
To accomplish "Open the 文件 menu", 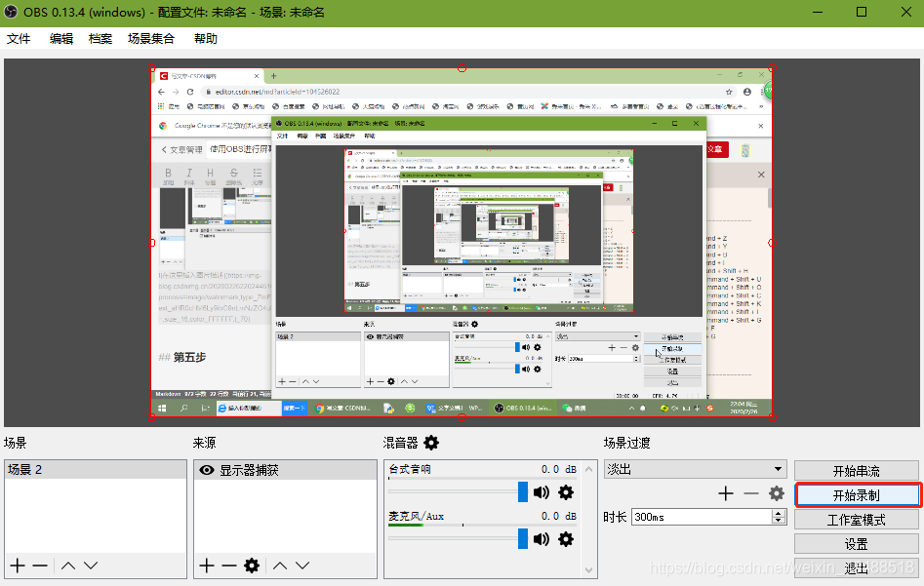I will [x=19, y=39].
